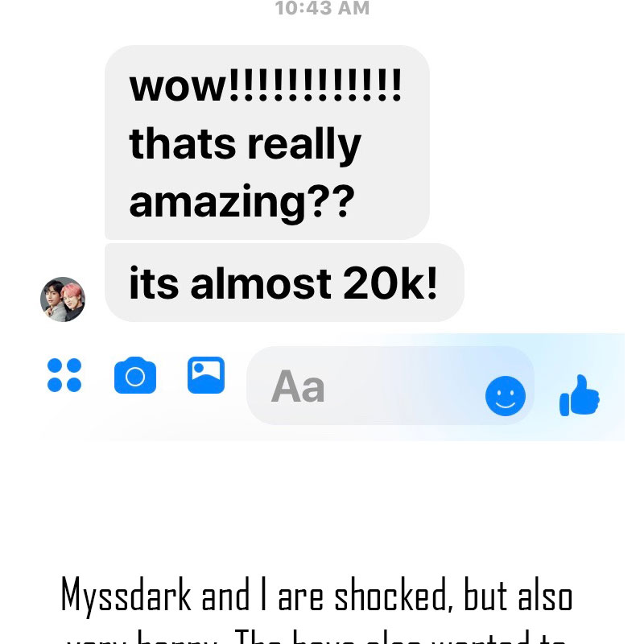Open the photo gallery picker
This screenshot has width=644, height=644.
click(x=206, y=375)
